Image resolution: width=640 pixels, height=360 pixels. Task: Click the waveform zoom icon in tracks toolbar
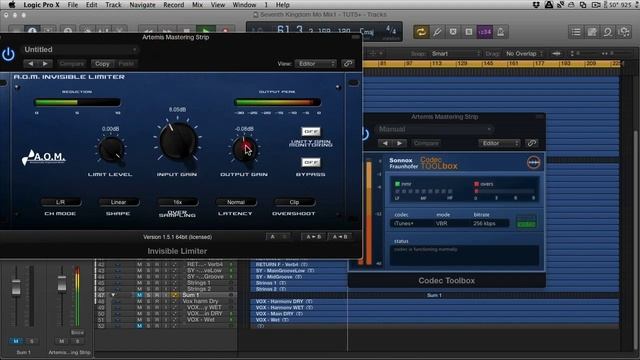[x=556, y=53]
